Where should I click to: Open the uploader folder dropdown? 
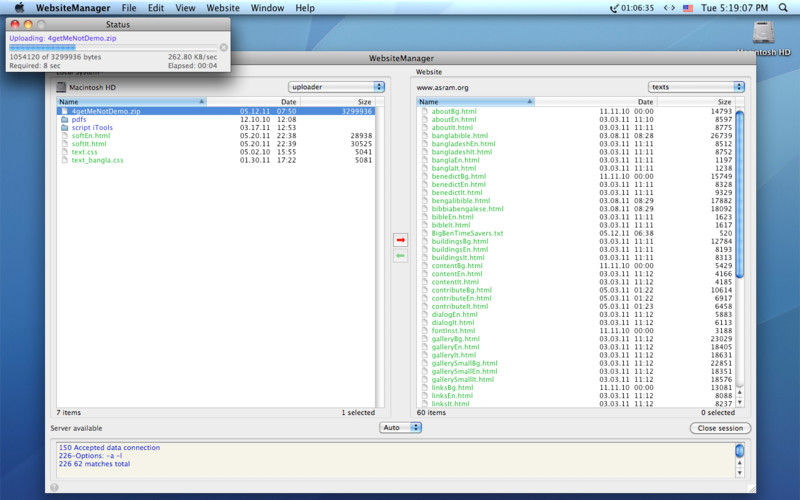(337, 87)
